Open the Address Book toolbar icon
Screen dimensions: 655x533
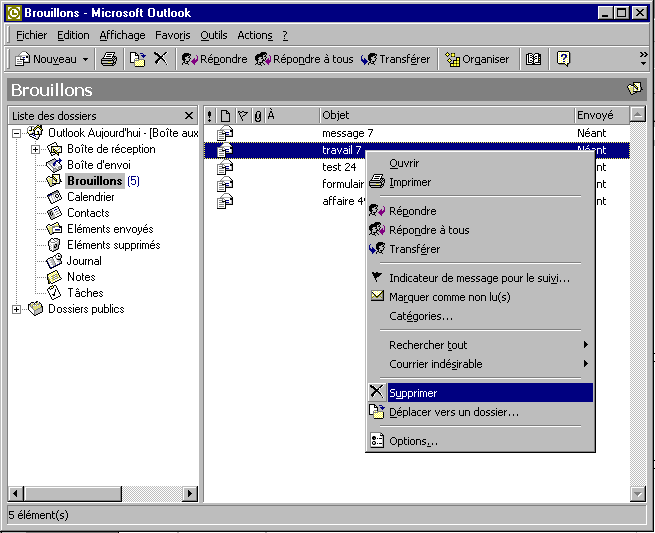click(533, 59)
